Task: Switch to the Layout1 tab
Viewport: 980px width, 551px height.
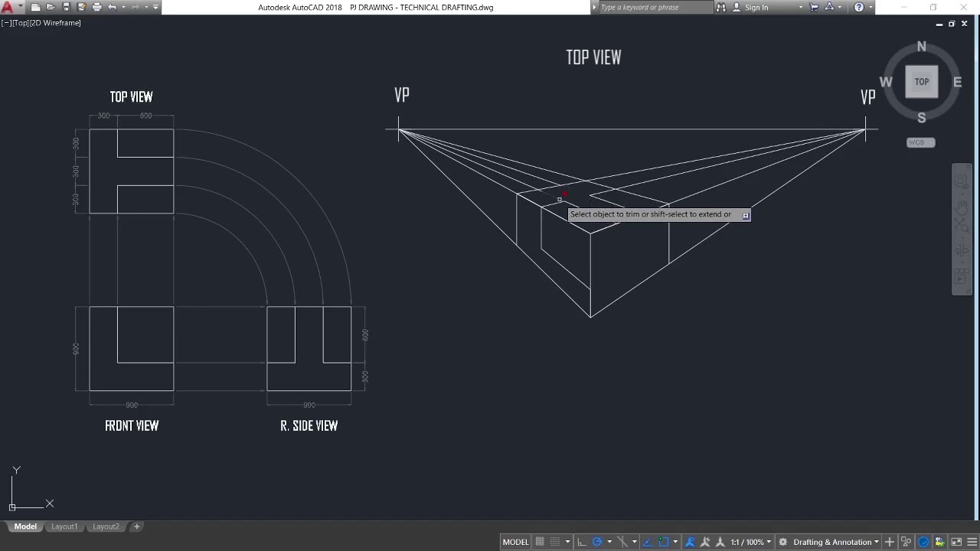Action: point(64,527)
